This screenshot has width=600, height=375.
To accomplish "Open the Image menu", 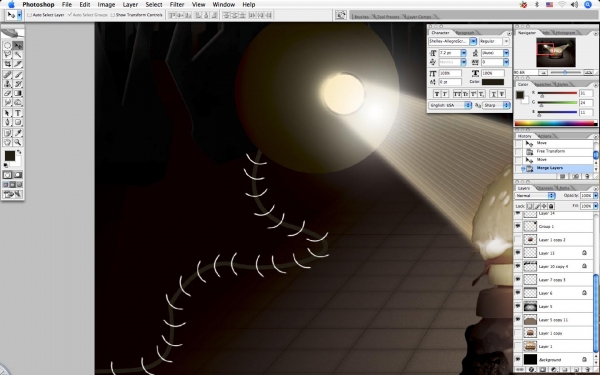I will point(106,5).
